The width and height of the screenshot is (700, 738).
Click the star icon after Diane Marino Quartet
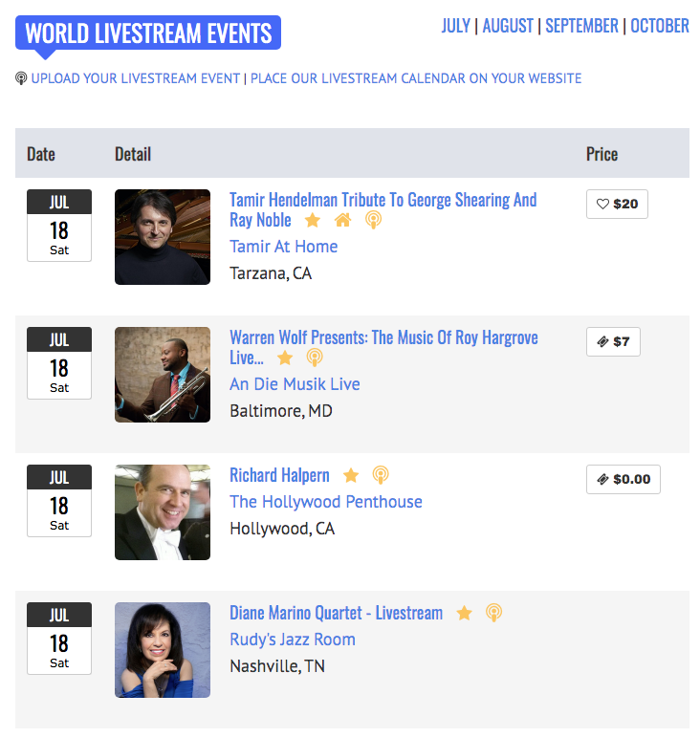(x=464, y=613)
